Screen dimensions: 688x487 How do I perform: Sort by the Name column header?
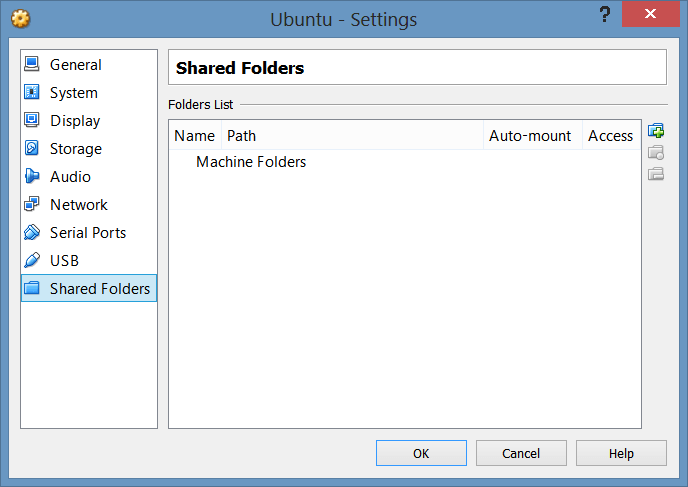pos(195,136)
